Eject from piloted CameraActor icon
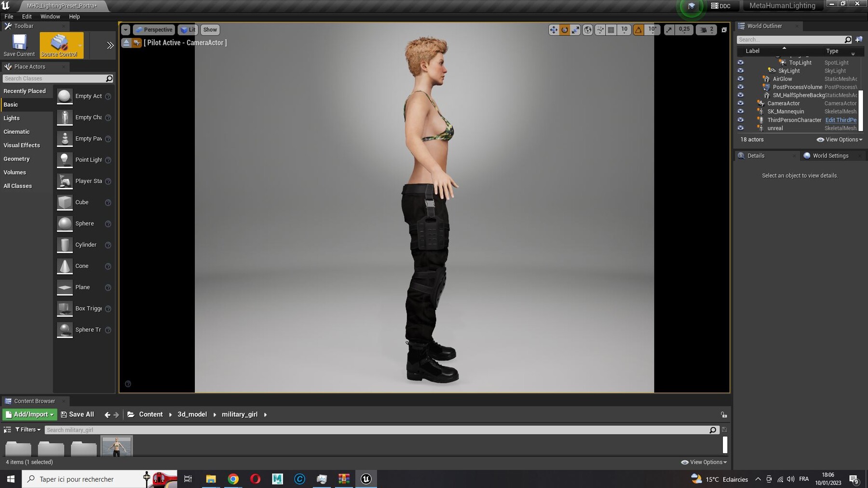The height and width of the screenshot is (488, 868). click(126, 43)
